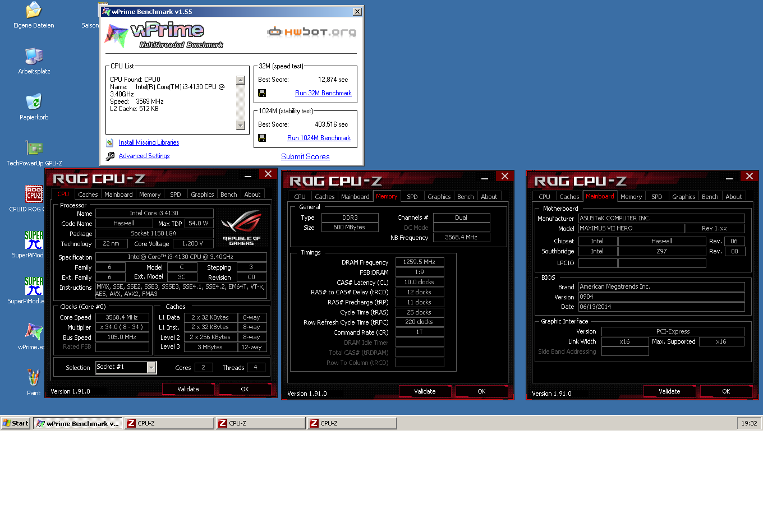Click Validate in CPU tab window
This screenshot has width=763, height=532.
(x=188, y=389)
